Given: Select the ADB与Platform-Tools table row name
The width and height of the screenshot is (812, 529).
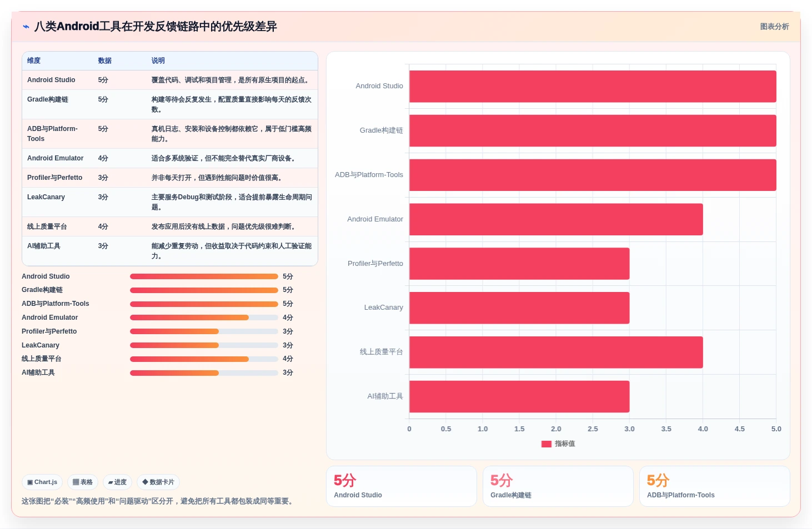Looking at the screenshot, I should pyautogui.click(x=53, y=134).
